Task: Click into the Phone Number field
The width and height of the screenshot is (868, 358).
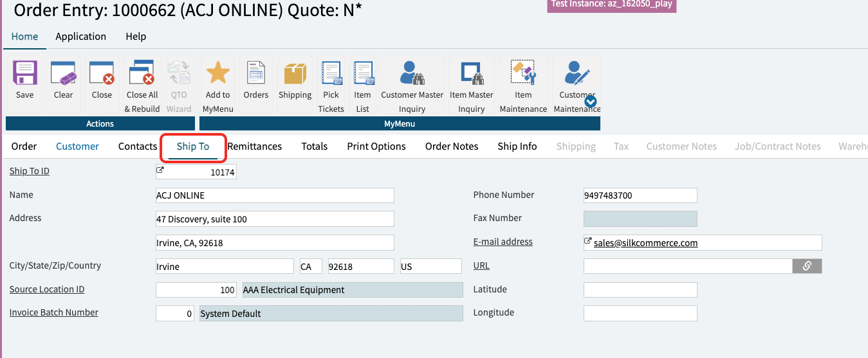Action: tap(640, 195)
